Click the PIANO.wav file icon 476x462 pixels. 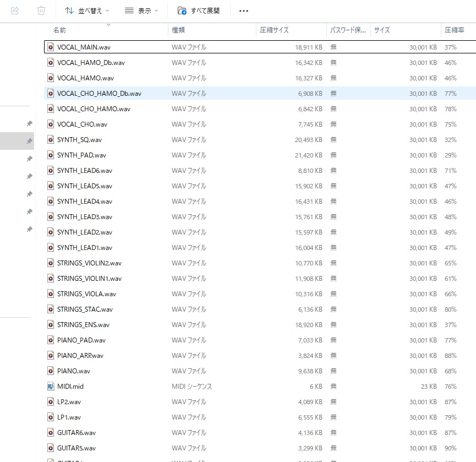[x=51, y=371]
